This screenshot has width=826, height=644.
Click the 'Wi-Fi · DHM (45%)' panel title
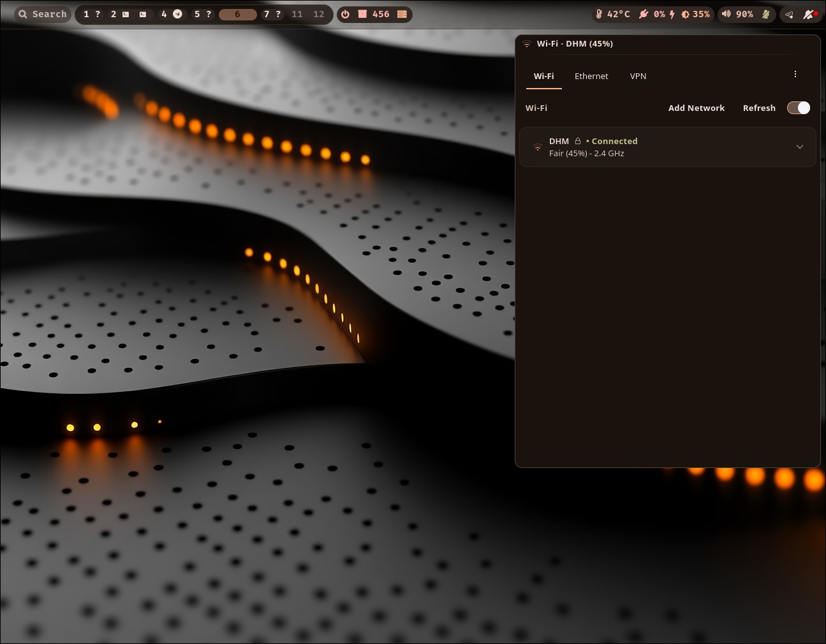(x=575, y=43)
